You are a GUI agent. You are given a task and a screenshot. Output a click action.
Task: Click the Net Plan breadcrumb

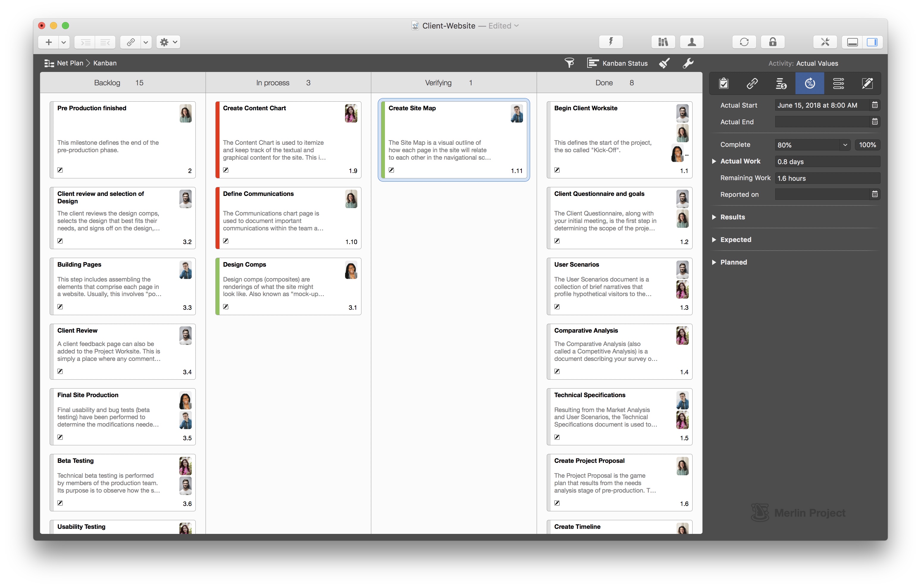tap(70, 63)
